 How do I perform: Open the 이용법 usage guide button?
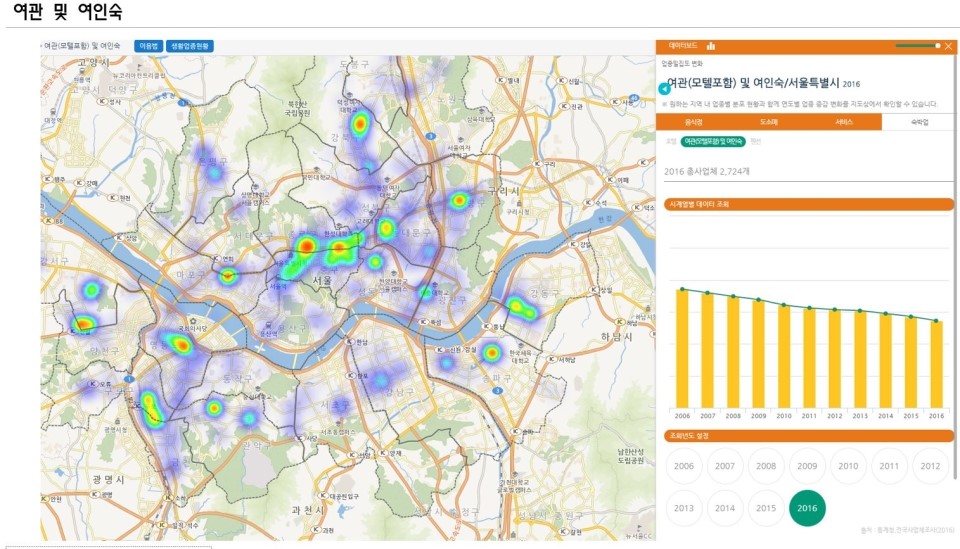pos(148,46)
